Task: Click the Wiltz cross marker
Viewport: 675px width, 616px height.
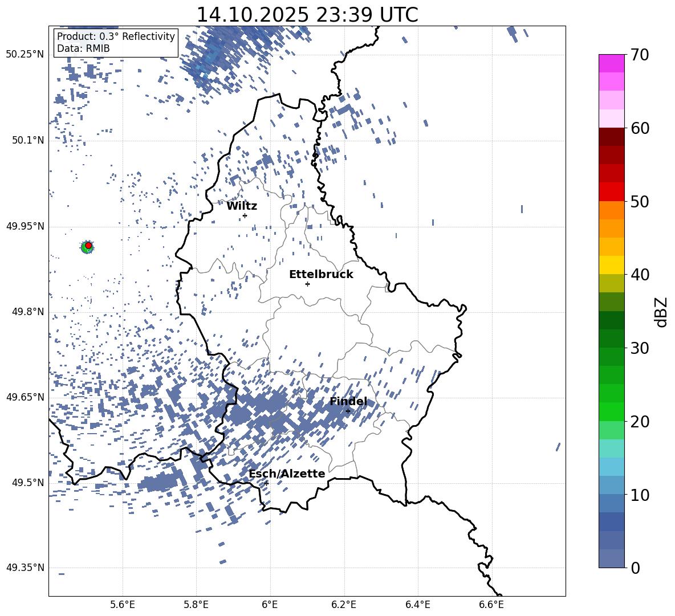Action: 245,215
